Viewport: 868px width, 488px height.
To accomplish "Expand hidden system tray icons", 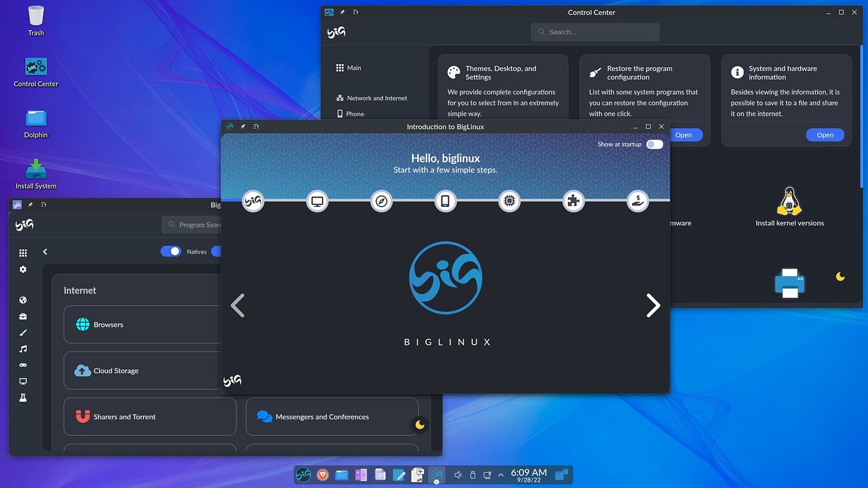I will tap(501, 475).
